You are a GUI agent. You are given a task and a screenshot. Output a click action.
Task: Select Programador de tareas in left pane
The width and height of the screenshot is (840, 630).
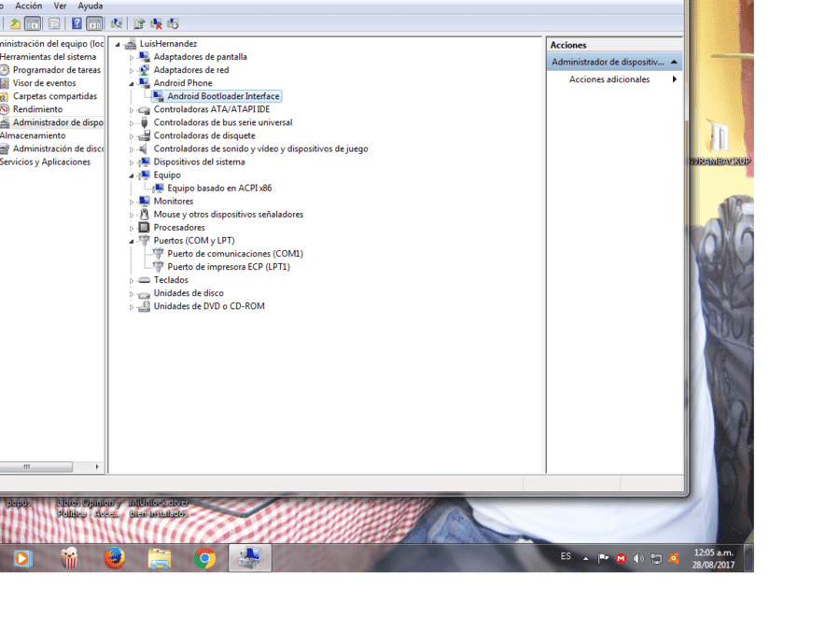coord(56,70)
